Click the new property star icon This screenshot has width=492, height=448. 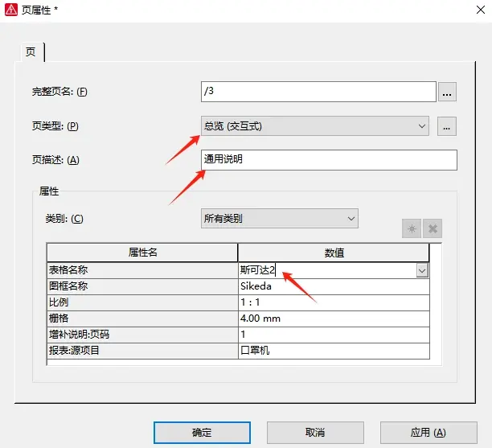coord(412,228)
